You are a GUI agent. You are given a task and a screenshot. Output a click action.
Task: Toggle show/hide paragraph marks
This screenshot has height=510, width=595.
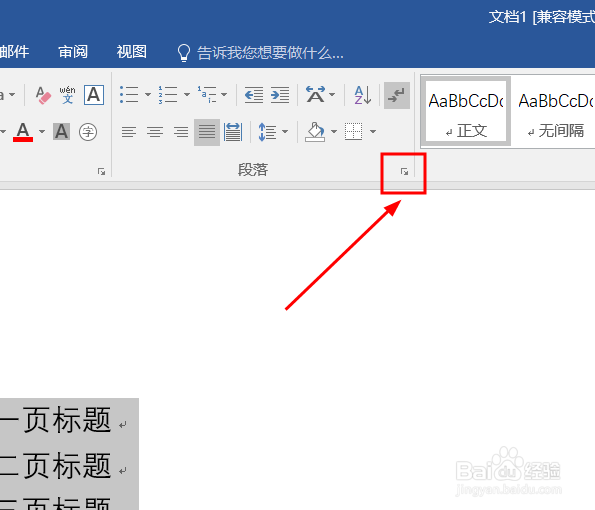coord(397,95)
